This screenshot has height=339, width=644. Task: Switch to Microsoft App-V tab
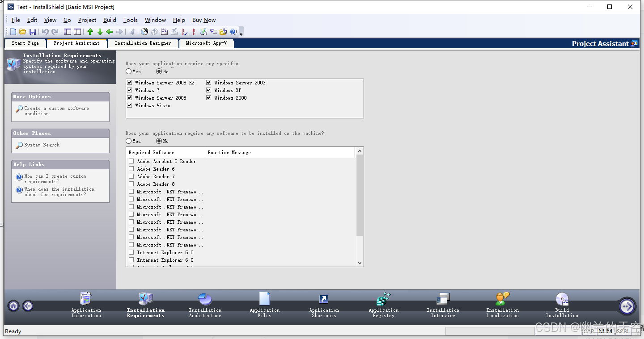click(x=206, y=43)
